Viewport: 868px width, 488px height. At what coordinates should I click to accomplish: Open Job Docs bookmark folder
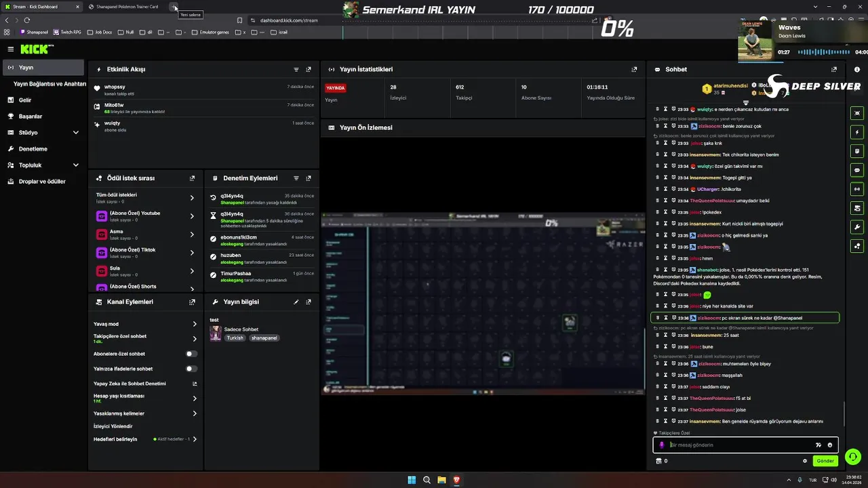click(x=100, y=32)
